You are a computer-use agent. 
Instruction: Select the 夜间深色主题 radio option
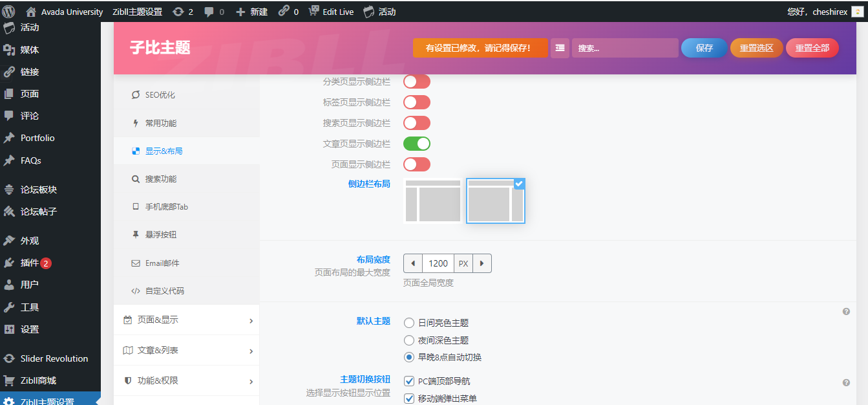pos(409,340)
